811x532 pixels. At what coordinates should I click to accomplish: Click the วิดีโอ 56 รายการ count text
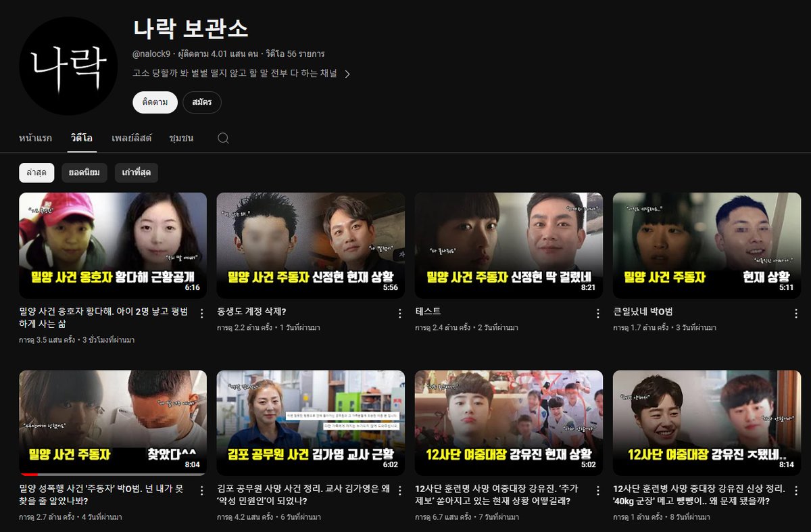[x=295, y=53]
